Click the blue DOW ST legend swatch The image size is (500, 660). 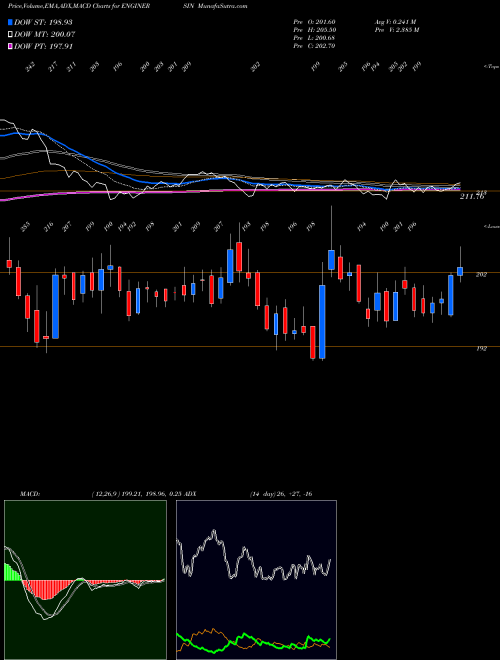click(x=10, y=22)
